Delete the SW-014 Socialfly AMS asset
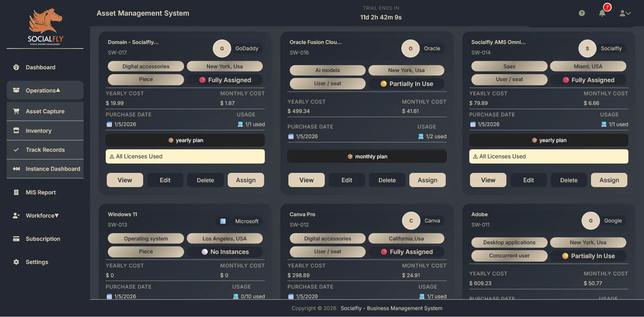Viewport: 644px width, 317px height. click(x=569, y=180)
